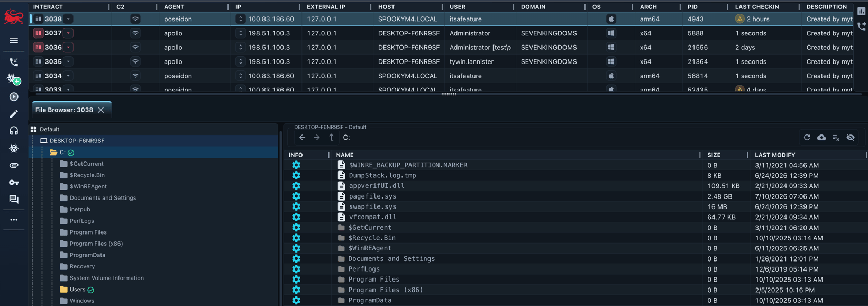This screenshot has width=868, height=306.
Task: Click the phone forward icon at right edge
Action: pos(862,26)
